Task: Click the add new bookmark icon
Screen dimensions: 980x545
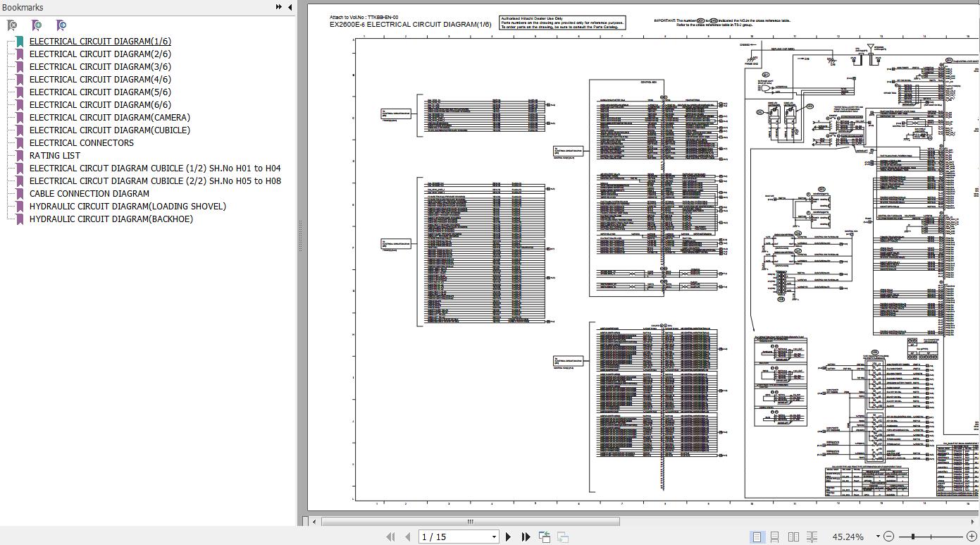Action: pyautogui.click(x=37, y=25)
